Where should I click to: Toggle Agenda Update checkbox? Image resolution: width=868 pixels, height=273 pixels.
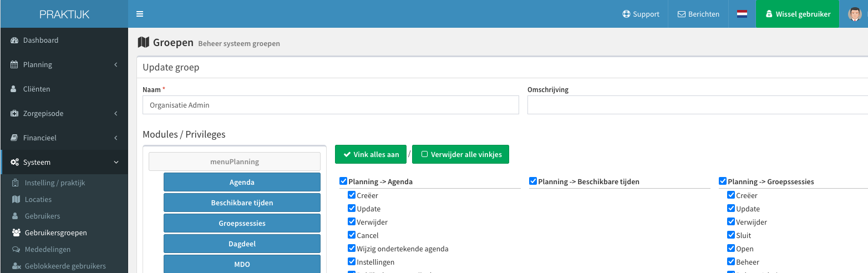pyautogui.click(x=352, y=209)
